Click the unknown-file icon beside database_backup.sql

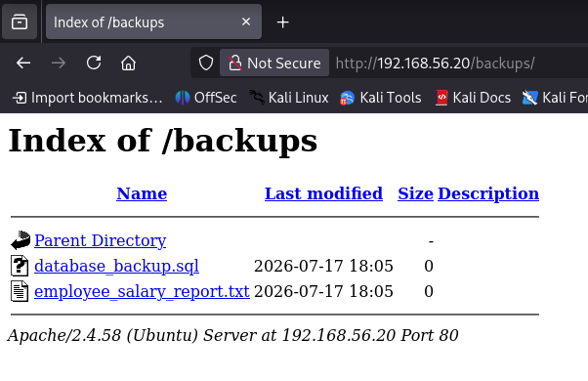pyautogui.click(x=20, y=266)
